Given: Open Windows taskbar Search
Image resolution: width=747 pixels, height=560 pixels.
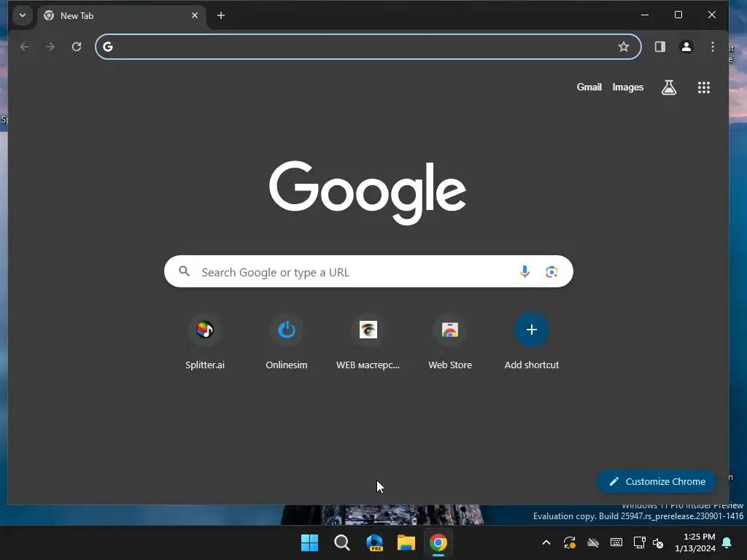Looking at the screenshot, I should point(342,542).
